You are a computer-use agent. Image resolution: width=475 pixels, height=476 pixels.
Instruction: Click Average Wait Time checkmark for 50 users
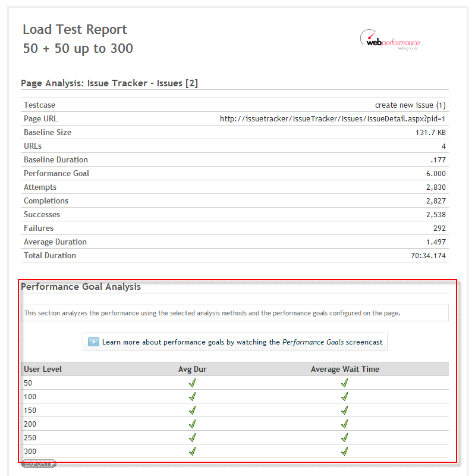[x=344, y=383]
